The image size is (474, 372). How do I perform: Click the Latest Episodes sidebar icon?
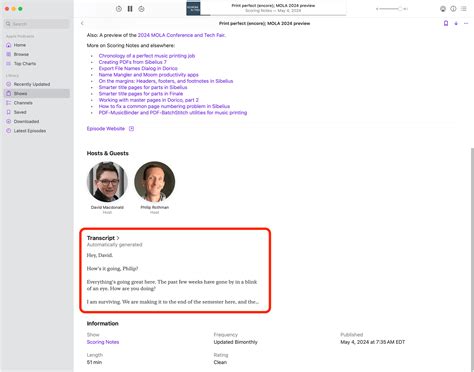coord(9,131)
